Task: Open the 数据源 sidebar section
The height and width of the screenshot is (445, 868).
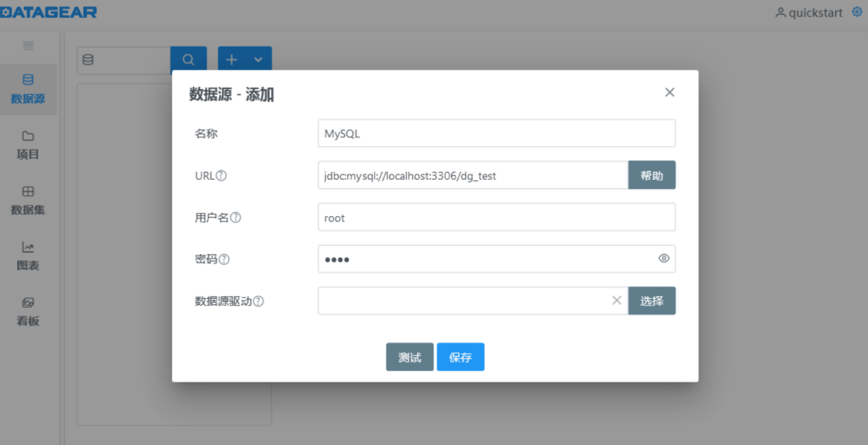Action: (28, 89)
